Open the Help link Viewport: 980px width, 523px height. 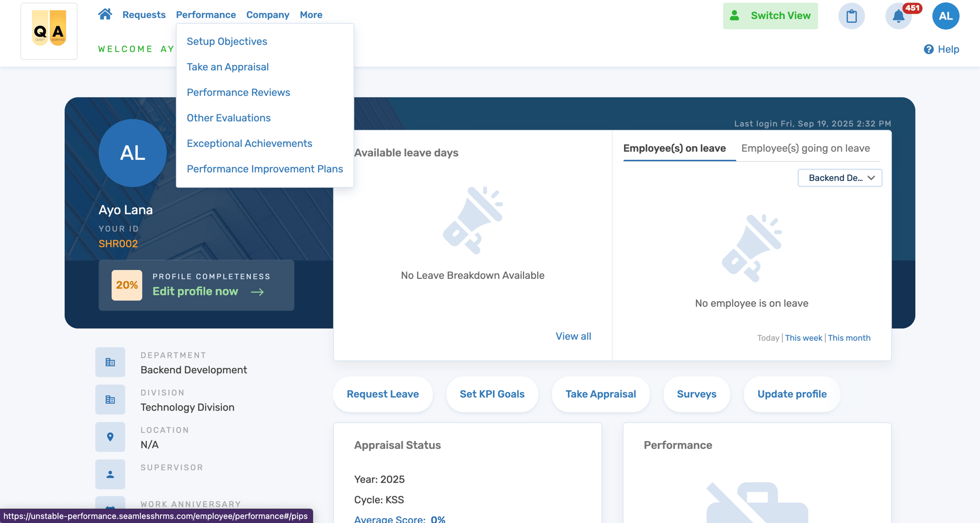pos(948,49)
